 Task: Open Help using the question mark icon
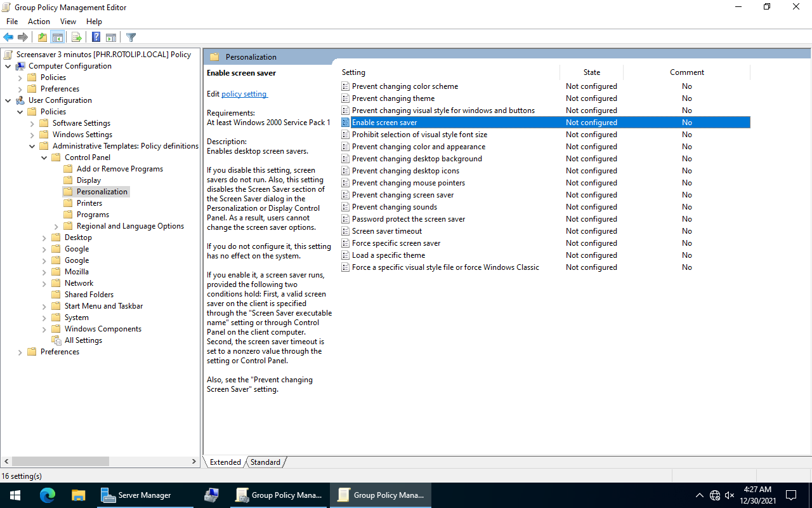point(96,37)
